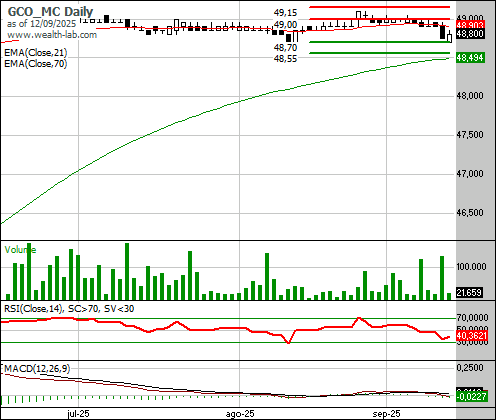
Task: Select the EMA(Close,21) indicator label
Action: tap(36, 53)
